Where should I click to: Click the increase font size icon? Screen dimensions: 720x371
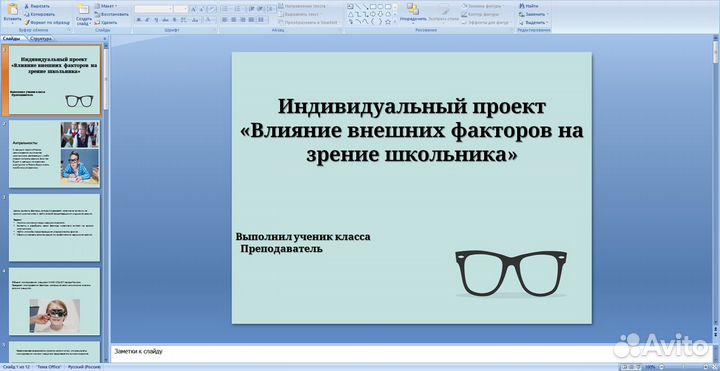coord(193,9)
